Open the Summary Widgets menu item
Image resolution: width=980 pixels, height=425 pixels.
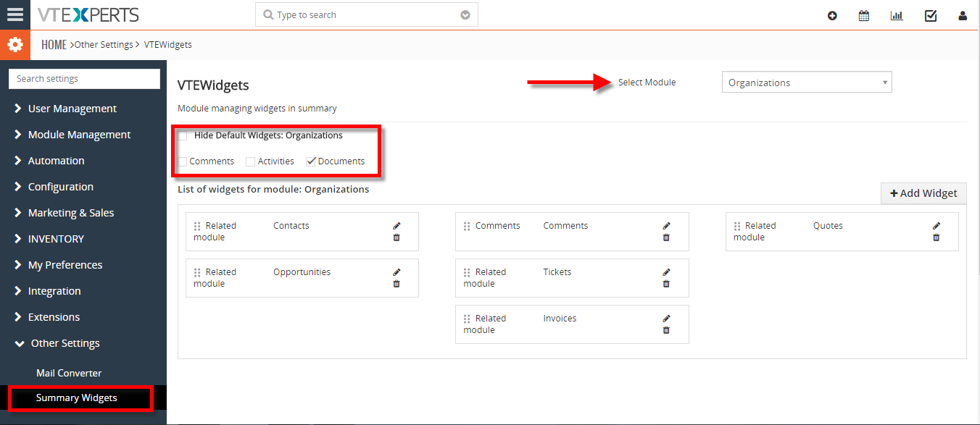click(77, 397)
